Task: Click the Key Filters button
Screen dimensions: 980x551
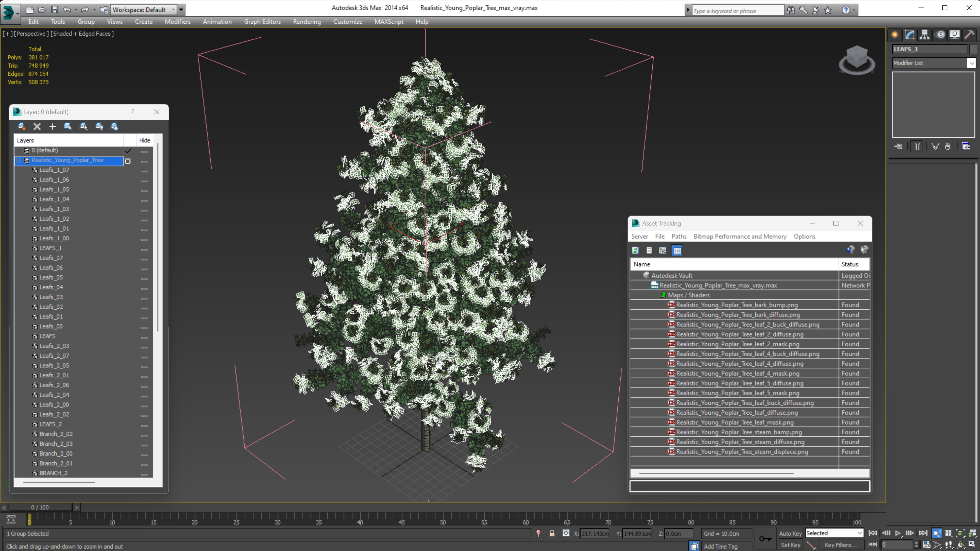Action: coord(840,545)
